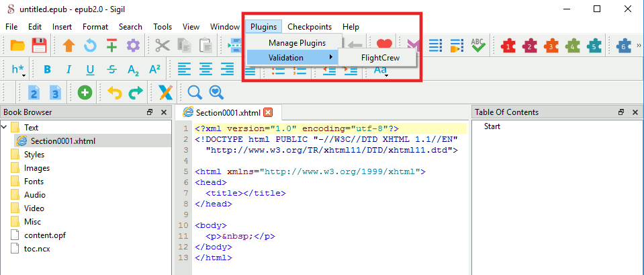This screenshot has height=275, width=644.
Task: Open Find with the magnifier icon
Action: 195,93
